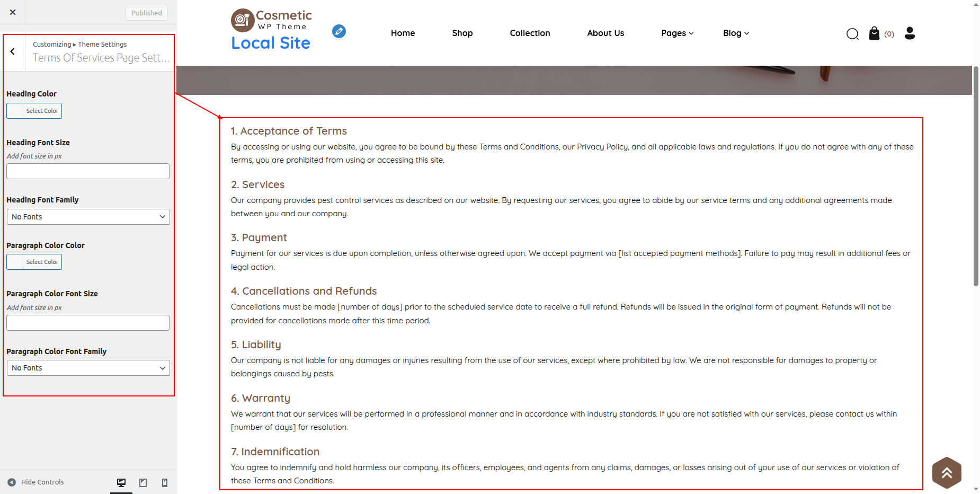The width and height of the screenshot is (980, 494).
Task: Click the user account icon
Action: click(x=910, y=33)
